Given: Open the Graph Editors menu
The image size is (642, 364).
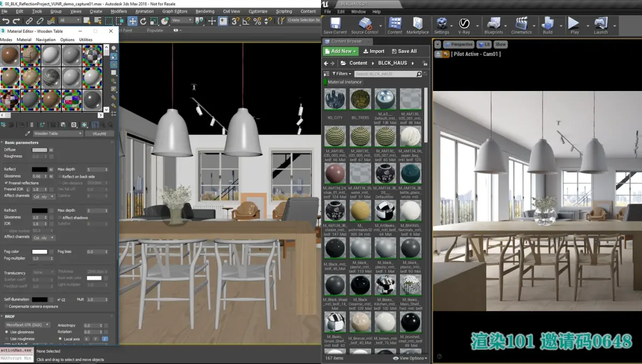Looking at the screenshot, I should (175, 11).
